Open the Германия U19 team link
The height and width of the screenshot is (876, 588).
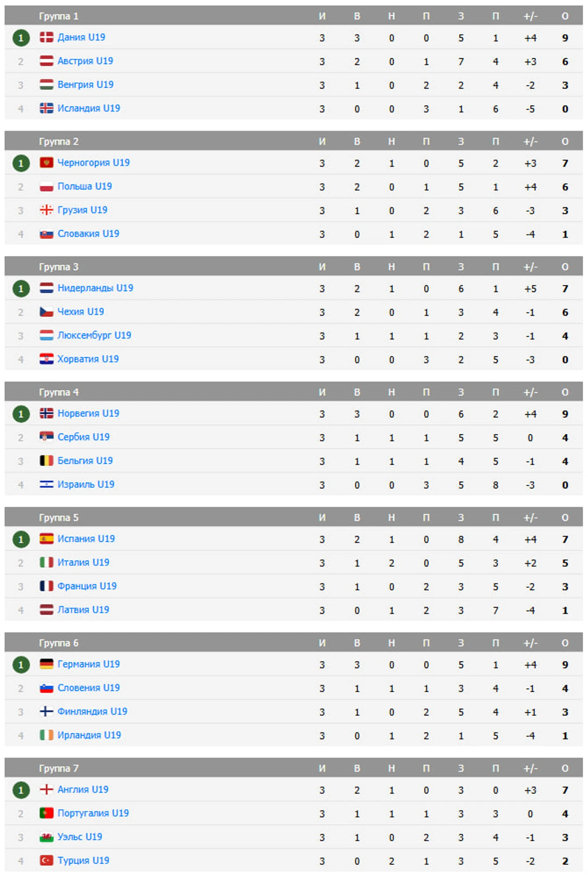pyautogui.click(x=89, y=664)
